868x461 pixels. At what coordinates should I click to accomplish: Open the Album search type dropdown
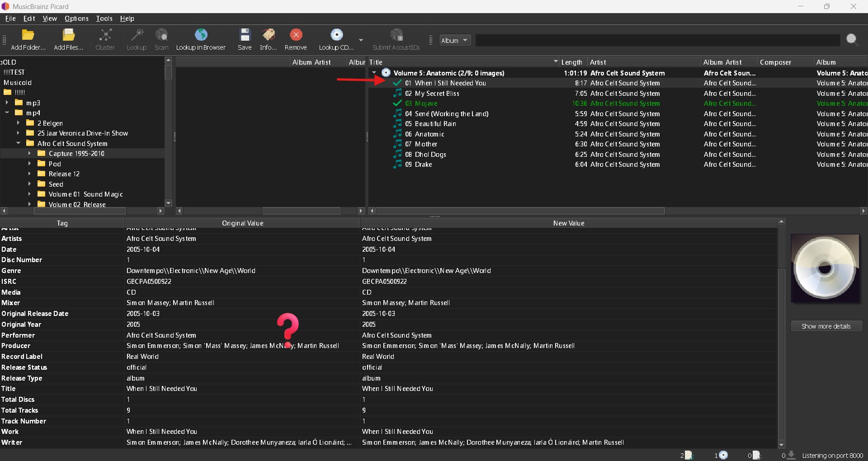coord(455,40)
